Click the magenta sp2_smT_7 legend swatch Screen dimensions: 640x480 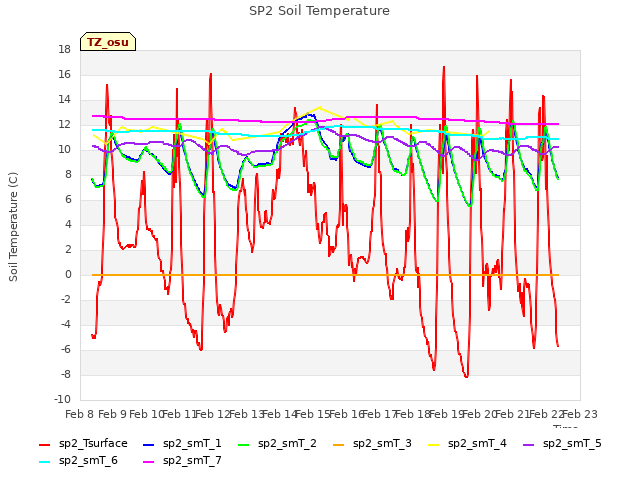[149, 462]
